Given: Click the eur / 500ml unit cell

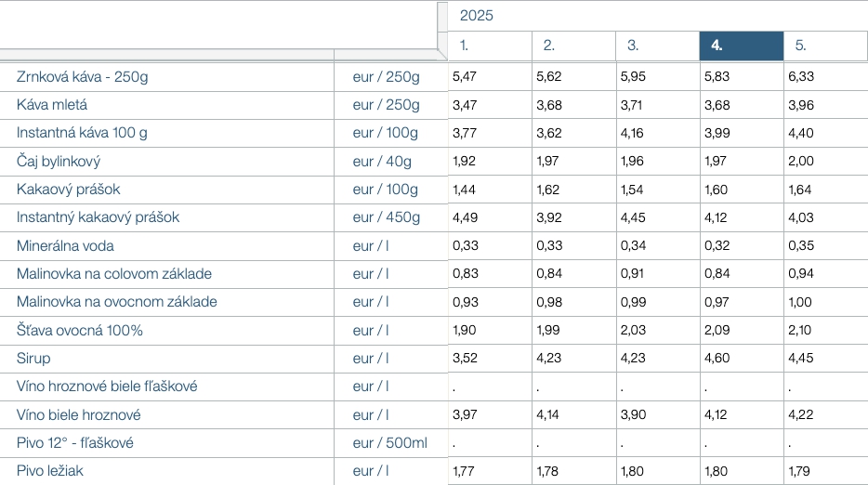Looking at the screenshot, I should [389, 443].
